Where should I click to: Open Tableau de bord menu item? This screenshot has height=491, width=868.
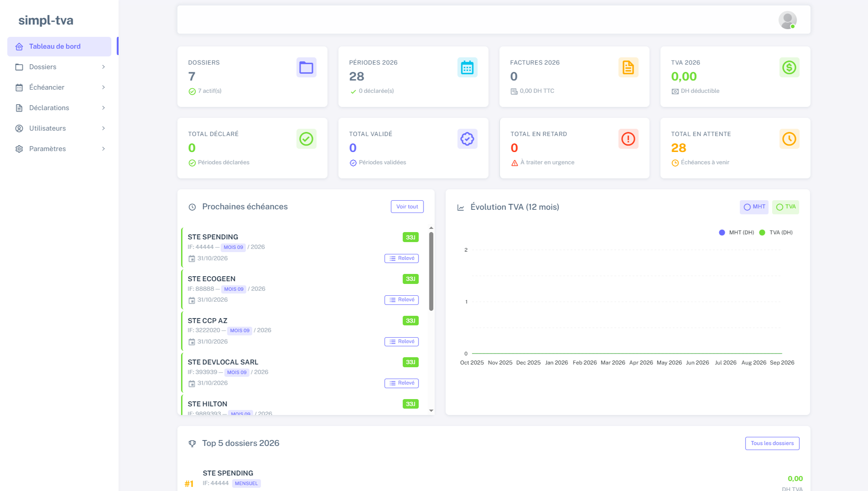(59, 46)
